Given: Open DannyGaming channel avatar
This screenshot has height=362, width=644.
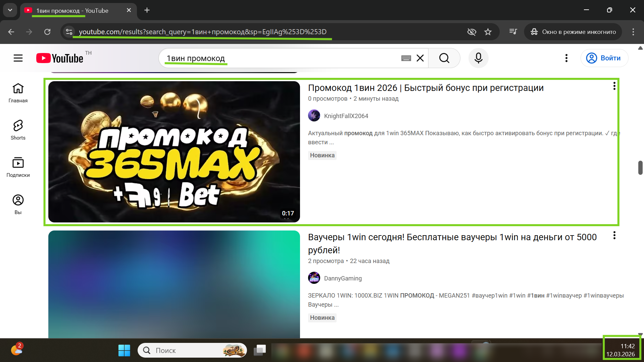Looking at the screenshot, I should pyautogui.click(x=314, y=278).
